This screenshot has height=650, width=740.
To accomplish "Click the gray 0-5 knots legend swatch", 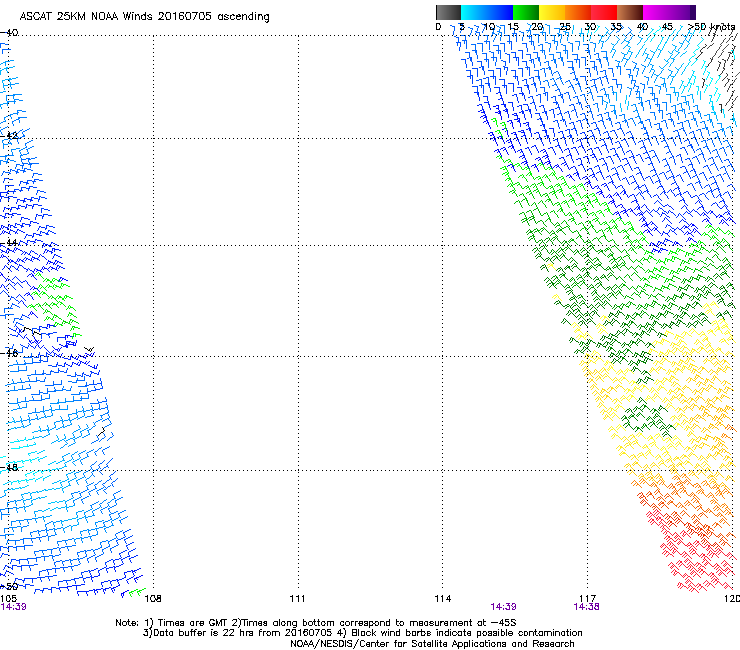I will (x=448, y=12).
